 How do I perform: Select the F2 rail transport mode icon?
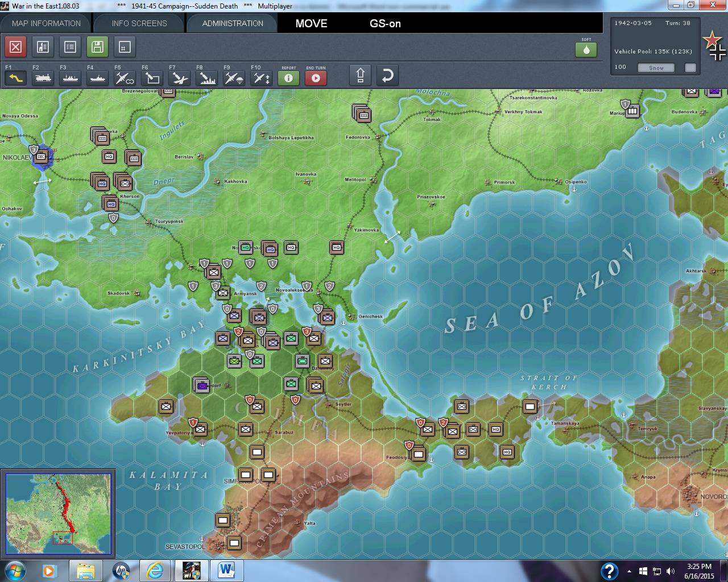(43, 78)
